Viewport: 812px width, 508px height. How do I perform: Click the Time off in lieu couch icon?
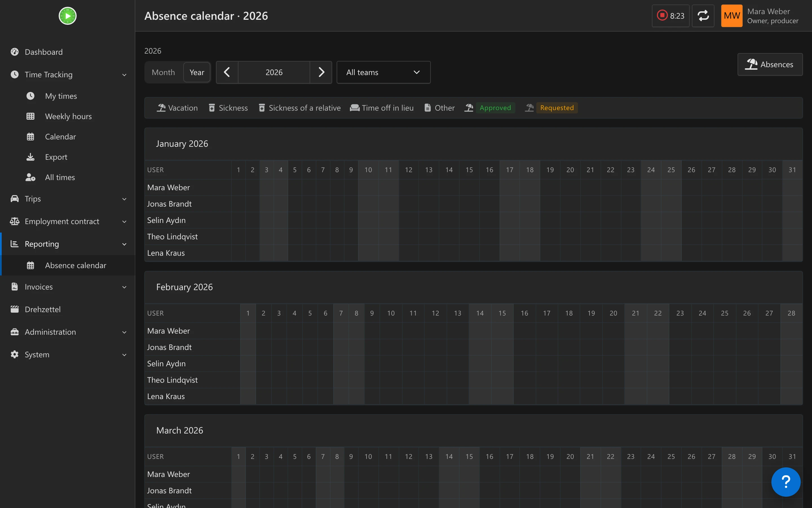pos(355,108)
